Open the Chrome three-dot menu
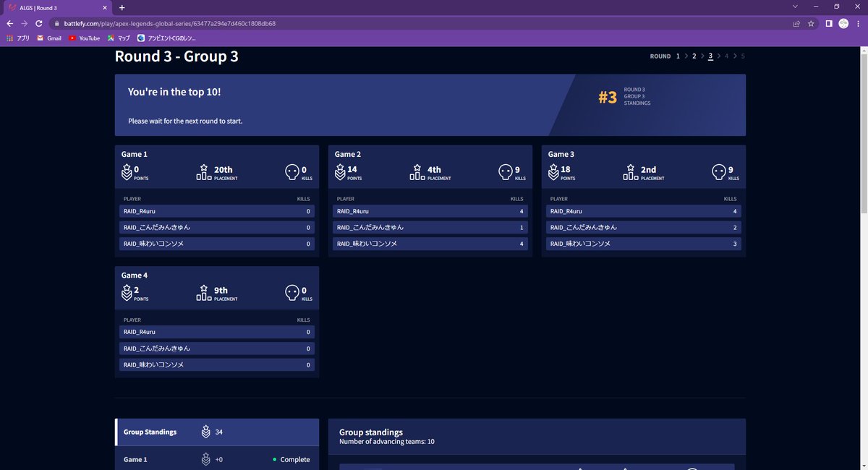 tap(858, 23)
